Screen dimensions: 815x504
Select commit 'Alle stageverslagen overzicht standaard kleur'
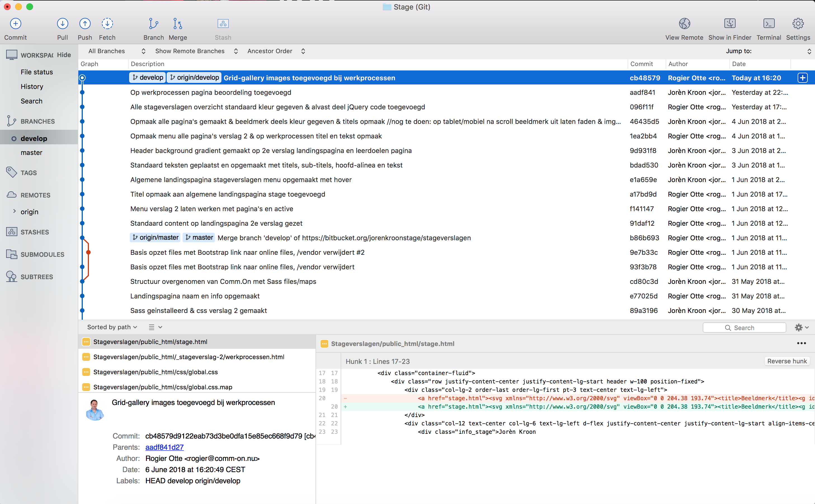point(447,107)
